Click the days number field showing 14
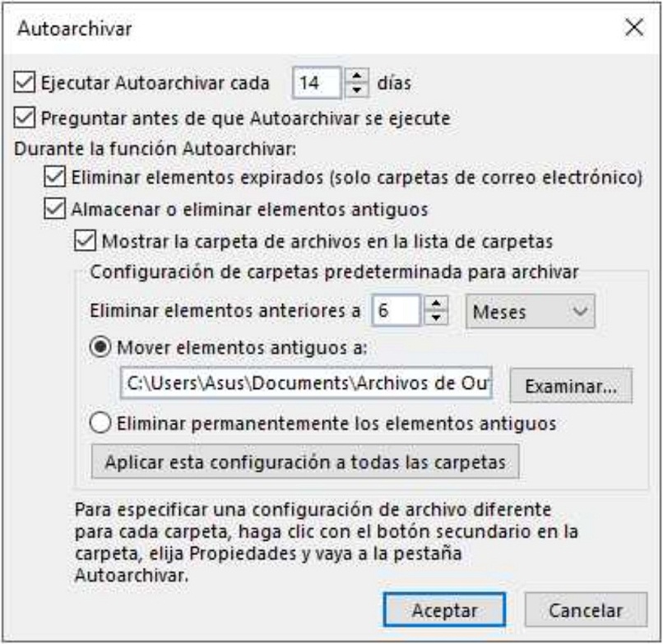The height and width of the screenshot is (644, 663). coord(318,83)
